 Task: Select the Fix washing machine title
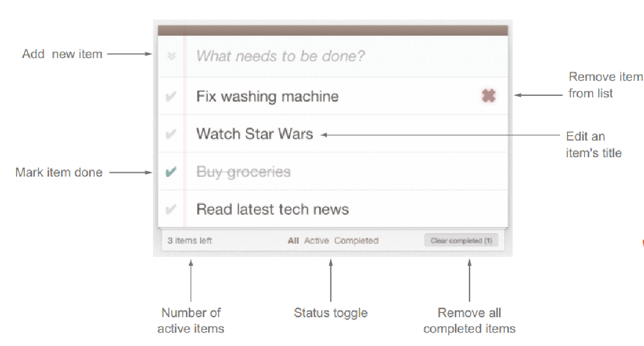267,96
